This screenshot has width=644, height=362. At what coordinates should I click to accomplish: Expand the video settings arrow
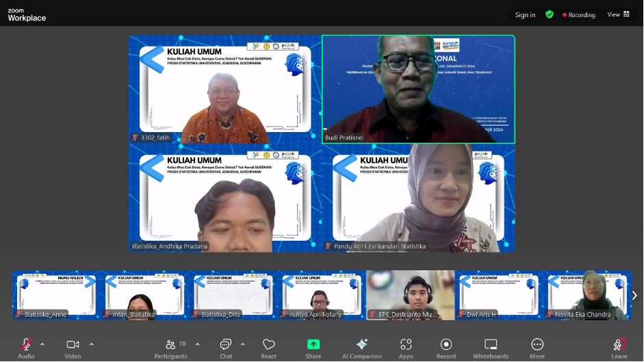pyautogui.click(x=92, y=344)
